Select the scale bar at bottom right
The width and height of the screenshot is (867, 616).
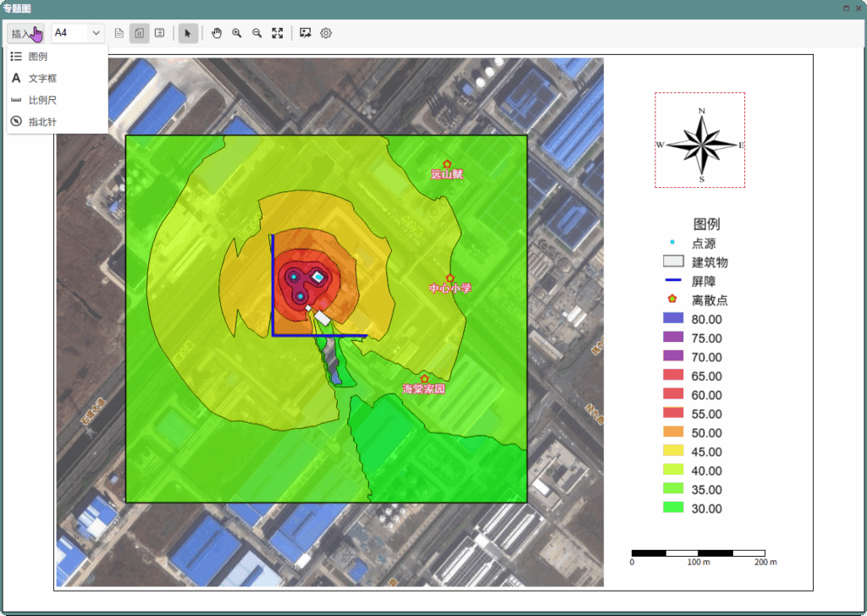click(x=699, y=553)
